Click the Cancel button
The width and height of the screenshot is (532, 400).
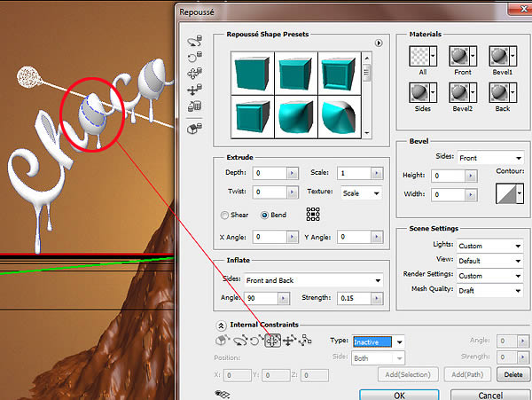click(490, 396)
